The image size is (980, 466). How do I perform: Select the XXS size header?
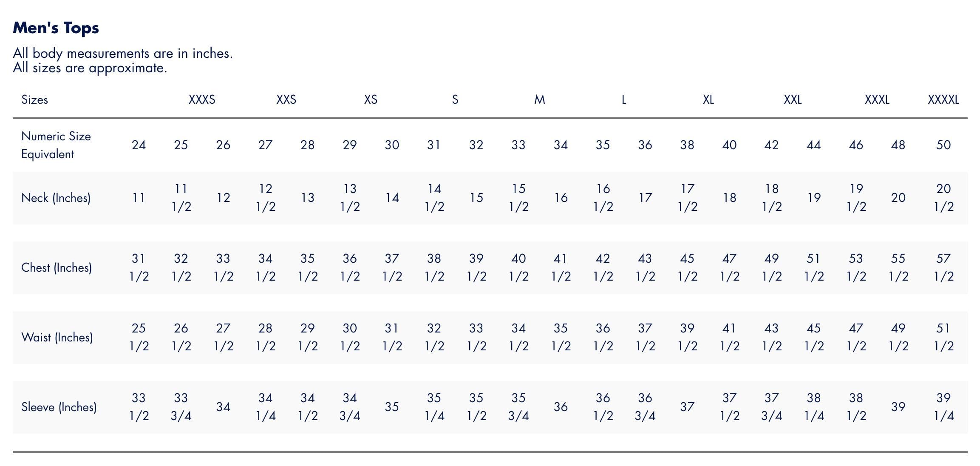pyautogui.click(x=286, y=100)
